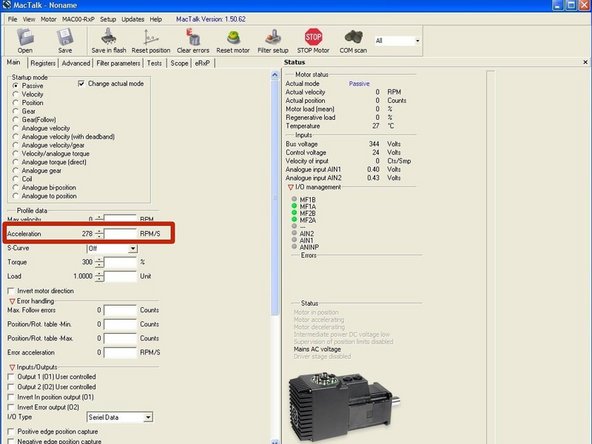
Task: Click the AIN1 indicator LED
Action: (294, 240)
